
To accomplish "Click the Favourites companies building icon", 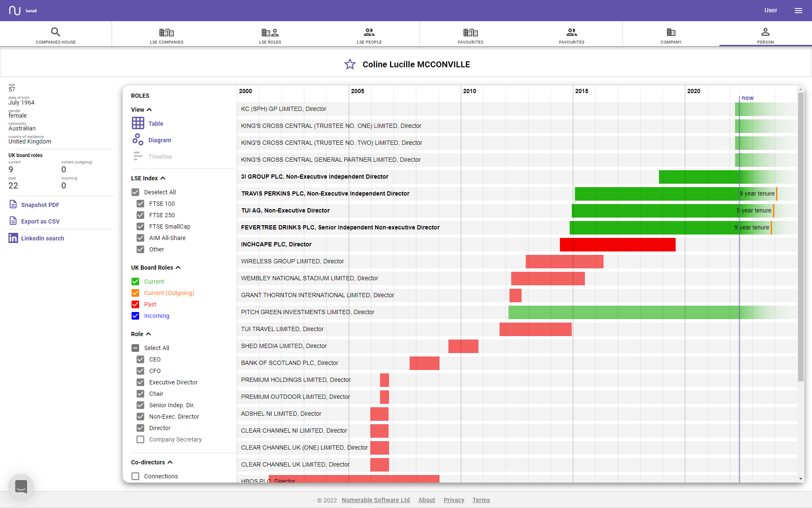I will [x=470, y=32].
